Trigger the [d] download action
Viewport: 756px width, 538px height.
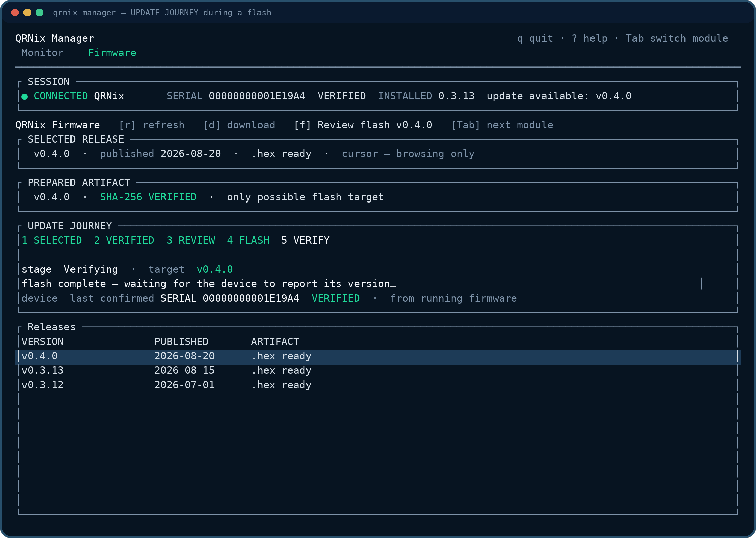click(x=239, y=125)
